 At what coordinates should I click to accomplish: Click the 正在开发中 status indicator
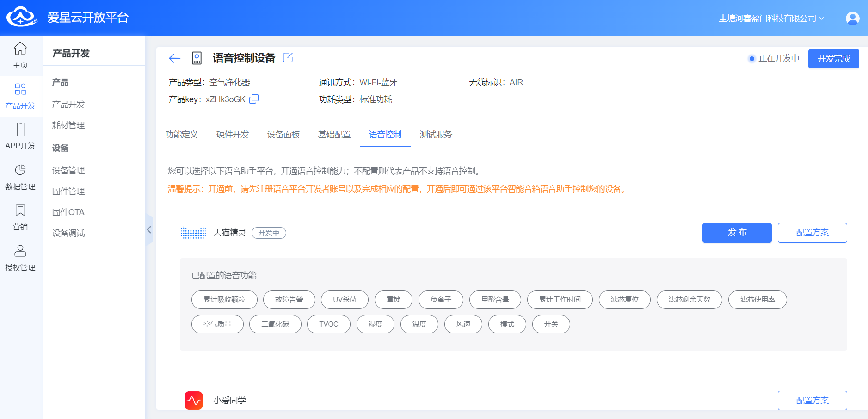[x=774, y=58]
